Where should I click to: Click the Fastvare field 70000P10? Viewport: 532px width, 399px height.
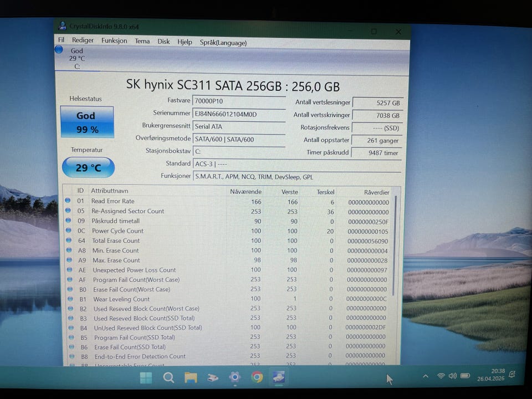pyautogui.click(x=239, y=101)
